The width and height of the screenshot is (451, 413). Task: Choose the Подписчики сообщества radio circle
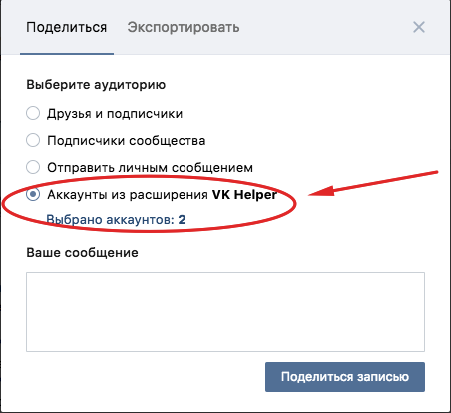(x=33, y=140)
